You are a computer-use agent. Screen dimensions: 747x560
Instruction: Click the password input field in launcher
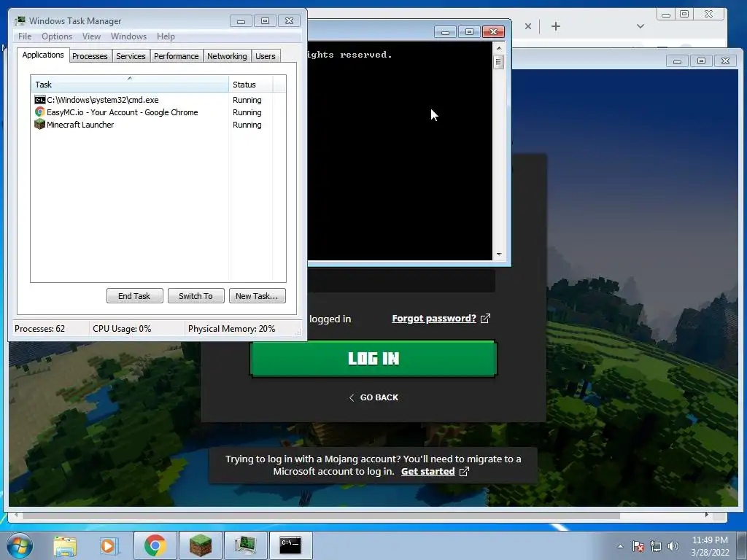401,281
